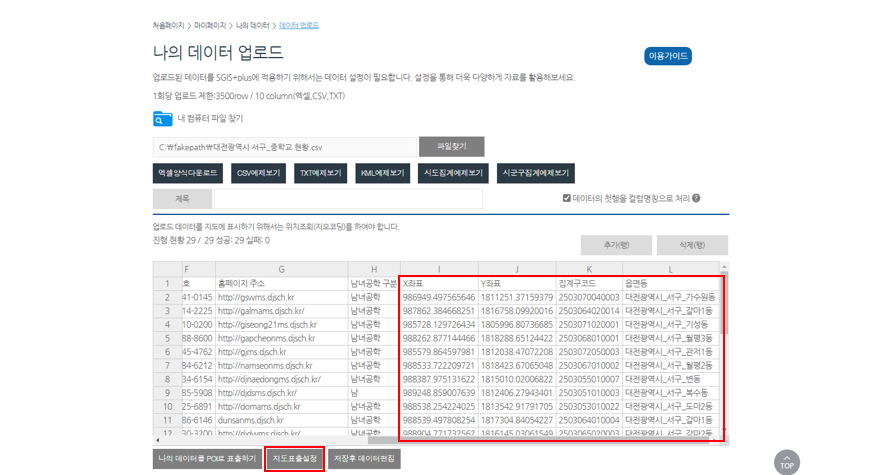
Task: Click cell http://galmams.djsch.kr/
Action: pyautogui.click(x=281, y=311)
